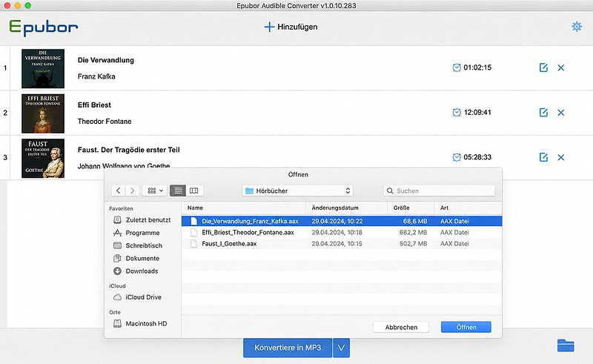Viewport: 593px width, 364px height.
Task: Click the clock icon beside 01:02:15
Action: 457,67
